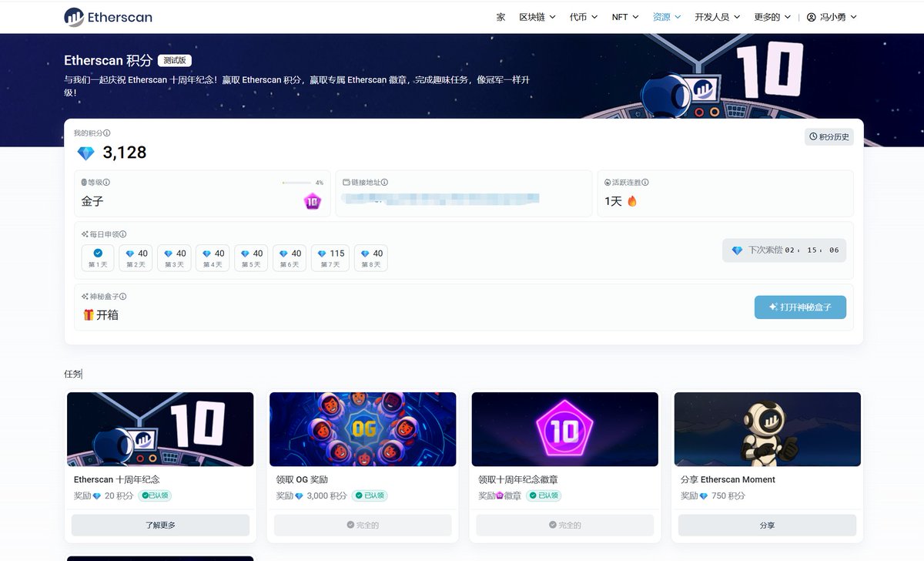Click info icon next to 神秘盒子

(122, 297)
